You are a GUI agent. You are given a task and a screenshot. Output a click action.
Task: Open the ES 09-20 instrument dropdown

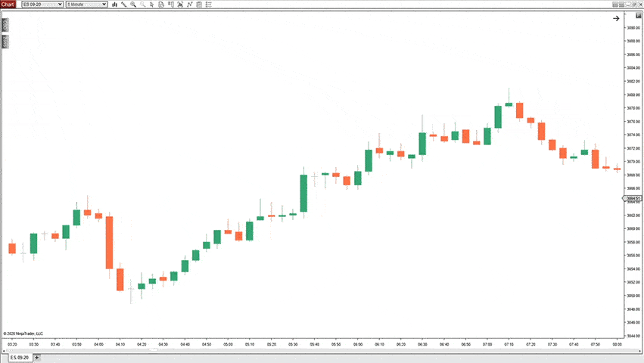[x=42, y=5]
